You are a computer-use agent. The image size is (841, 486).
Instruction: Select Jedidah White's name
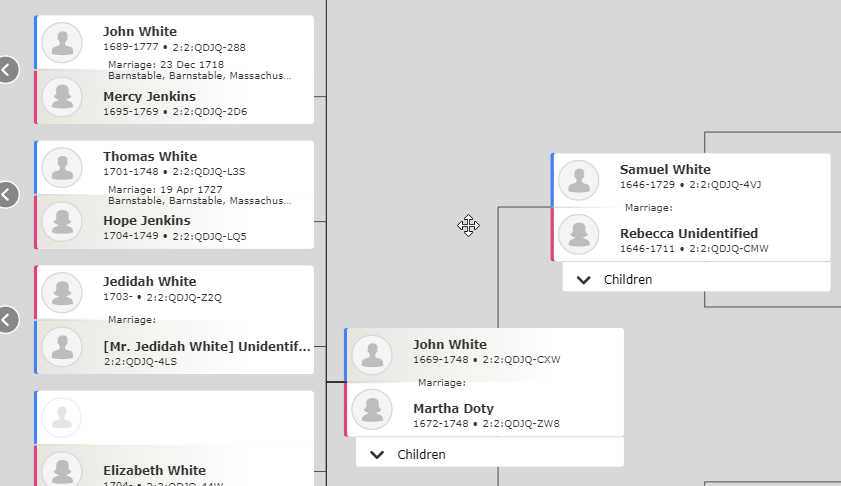[x=149, y=282]
